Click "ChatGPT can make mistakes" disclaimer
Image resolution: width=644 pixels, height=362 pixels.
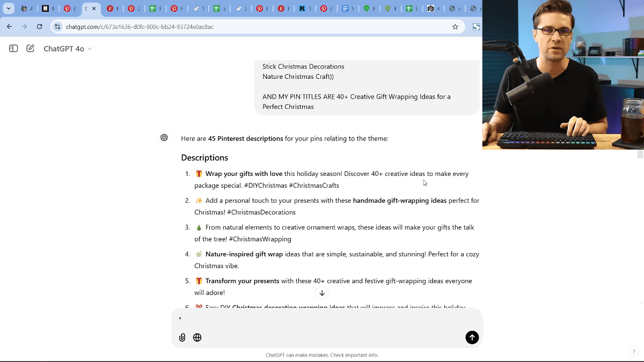[297, 355]
